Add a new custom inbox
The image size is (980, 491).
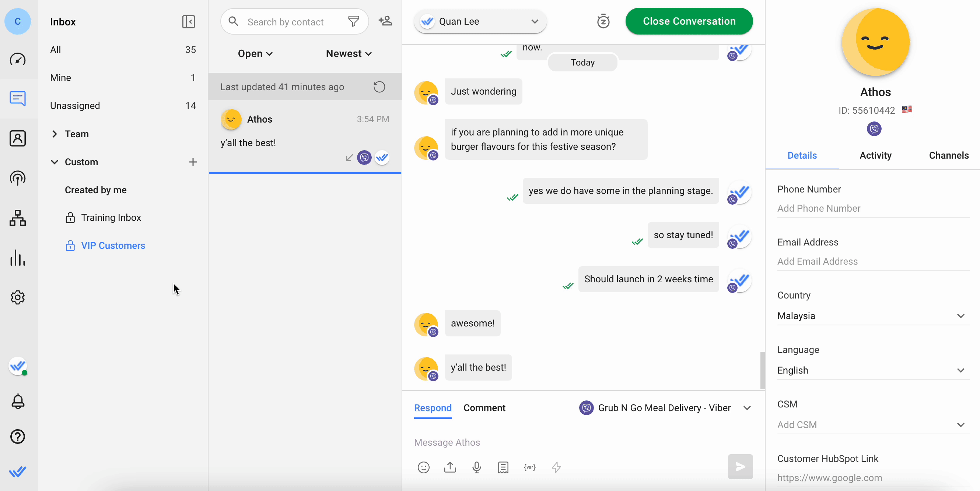(x=193, y=162)
